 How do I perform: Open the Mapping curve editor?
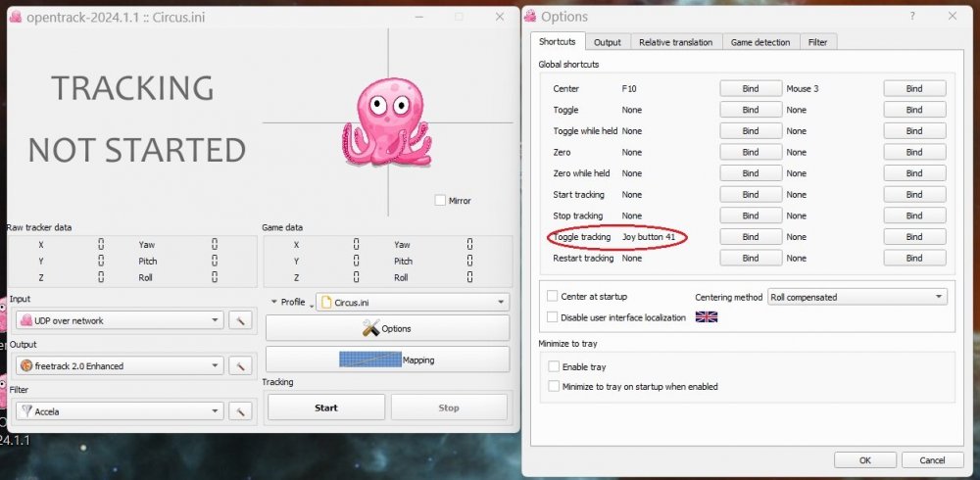click(387, 360)
